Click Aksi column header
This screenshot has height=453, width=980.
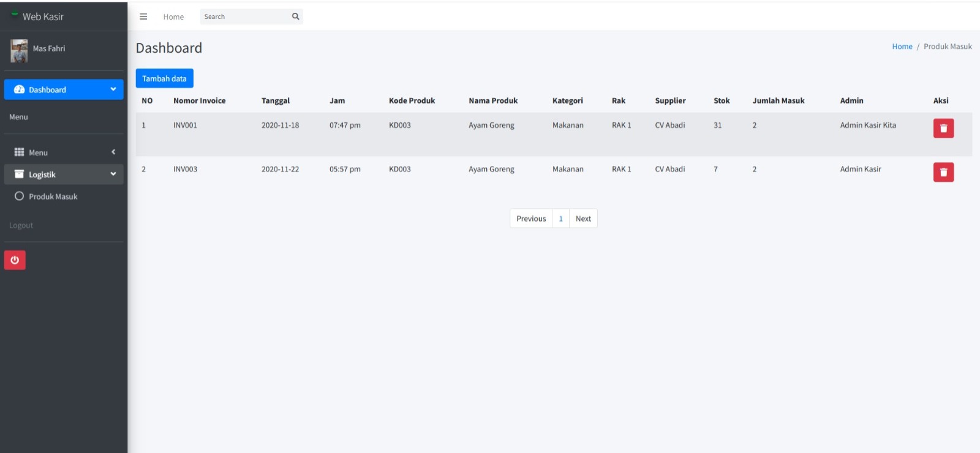(x=941, y=100)
